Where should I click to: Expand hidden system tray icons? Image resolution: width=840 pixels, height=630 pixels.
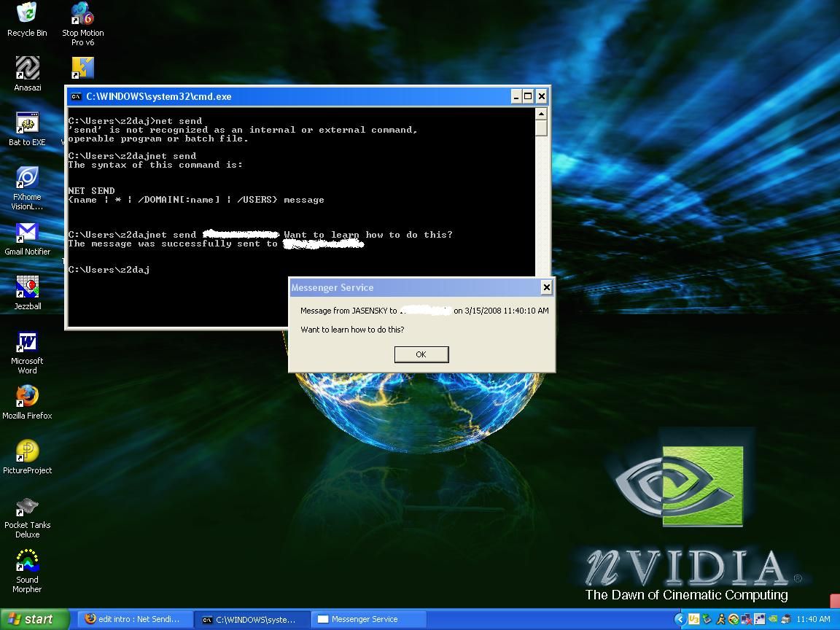click(x=680, y=619)
